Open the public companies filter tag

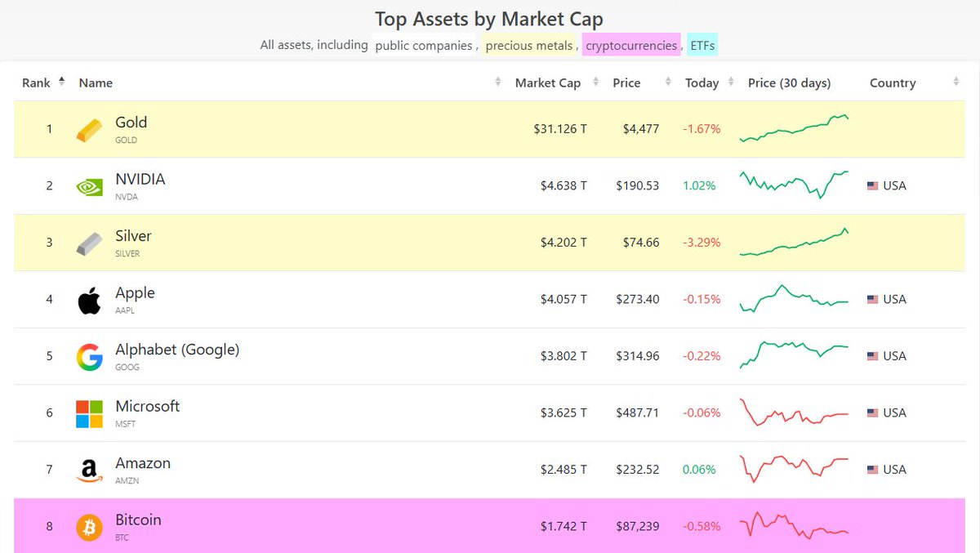coord(424,46)
